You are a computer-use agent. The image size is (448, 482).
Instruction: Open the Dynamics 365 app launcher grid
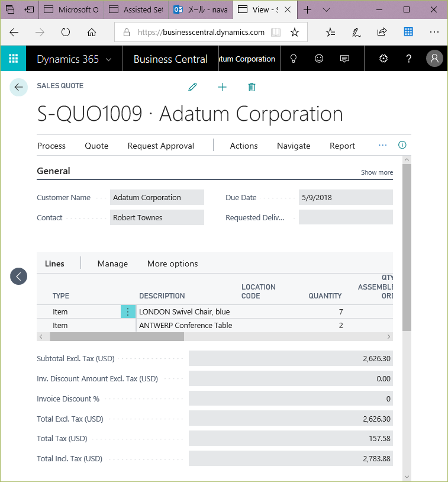(x=13, y=59)
